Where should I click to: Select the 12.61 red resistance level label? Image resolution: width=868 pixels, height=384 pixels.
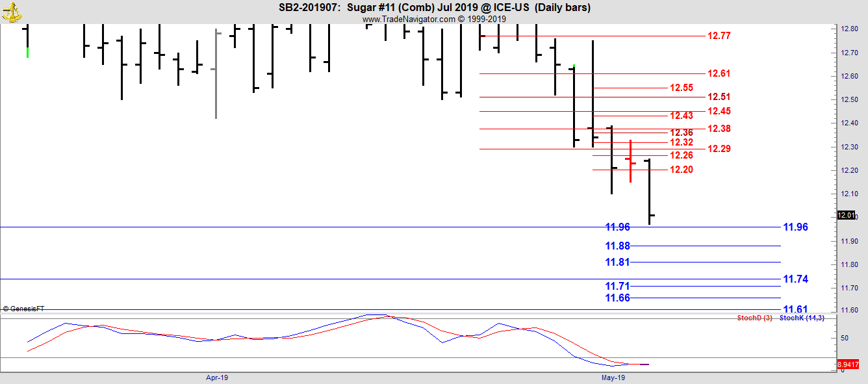[719, 73]
